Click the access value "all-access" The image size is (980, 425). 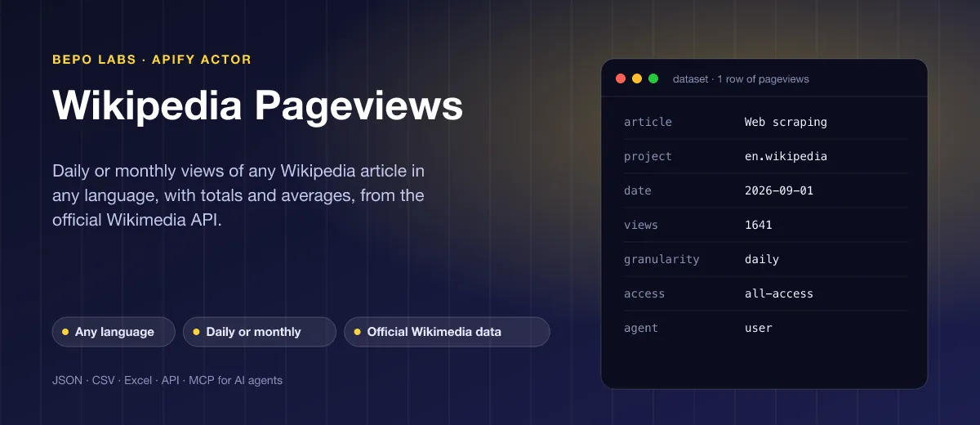[x=779, y=293]
